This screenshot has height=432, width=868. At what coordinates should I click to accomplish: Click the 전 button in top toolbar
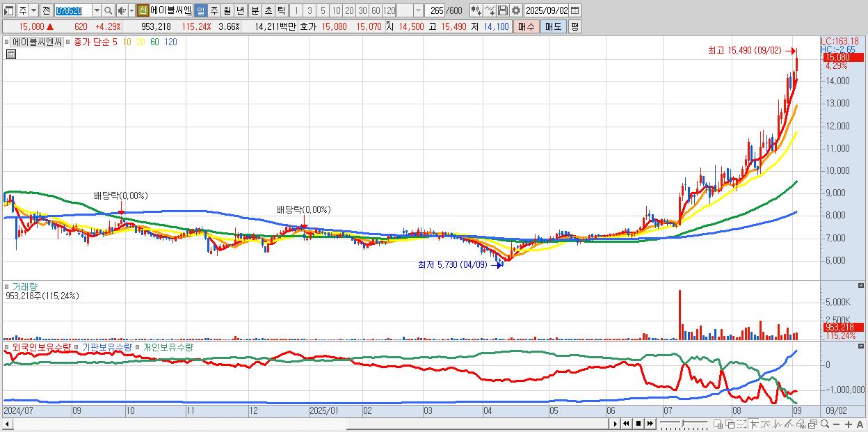46,10
